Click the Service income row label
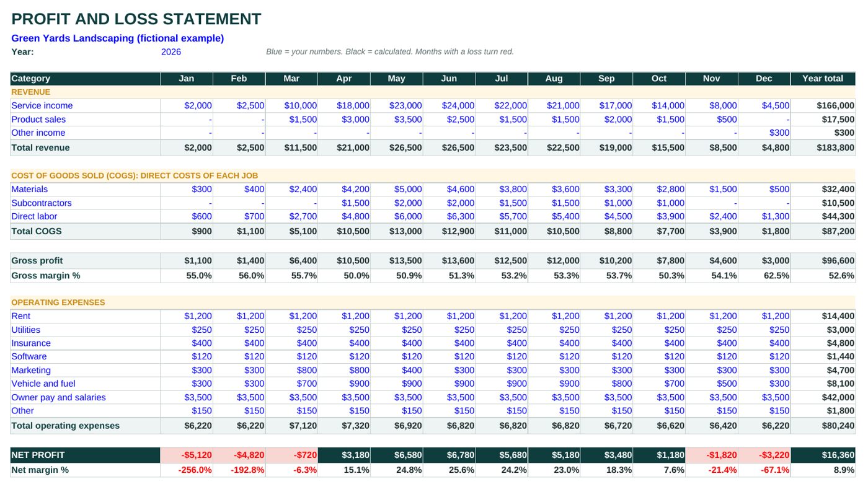This screenshot has height=484, width=868. coord(42,106)
